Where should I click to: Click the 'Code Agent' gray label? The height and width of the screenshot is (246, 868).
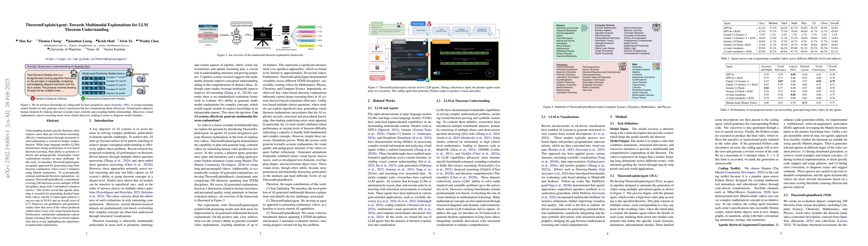click(x=399, y=42)
